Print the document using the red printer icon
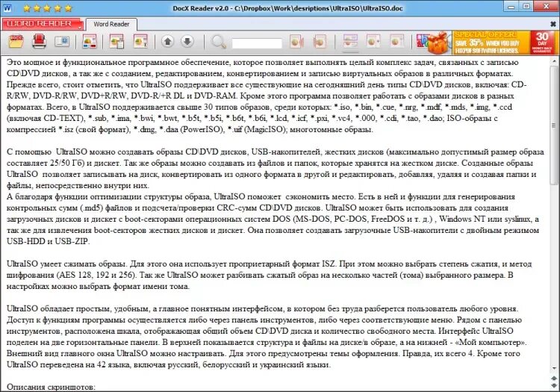Screen dimensions: 560x392 pos(39,41)
